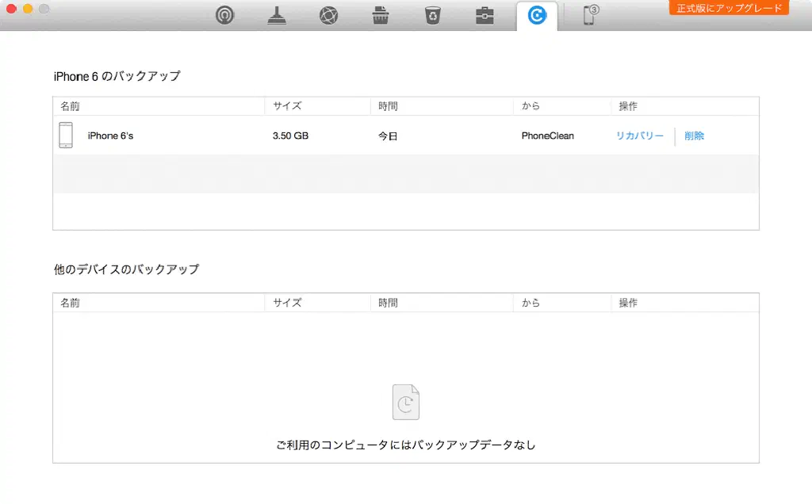Screen dimensions: 812x504
Task: Select the Quick Clean broom icon
Action: (277, 15)
